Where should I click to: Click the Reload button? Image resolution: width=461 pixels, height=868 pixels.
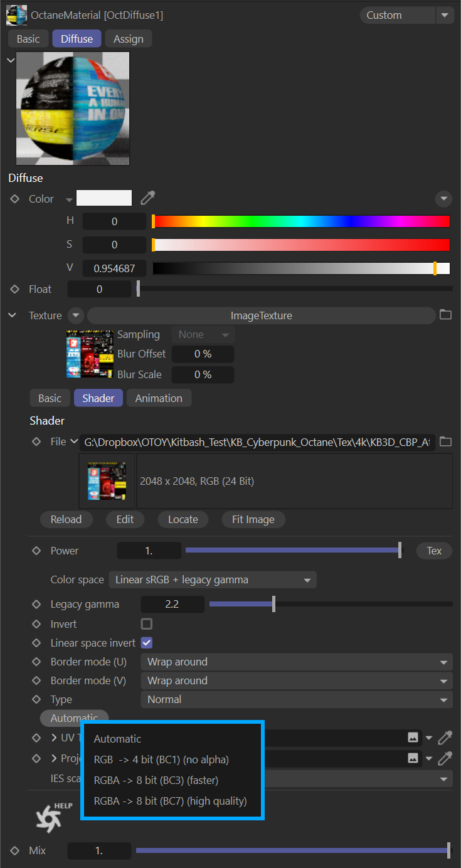[66, 519]
